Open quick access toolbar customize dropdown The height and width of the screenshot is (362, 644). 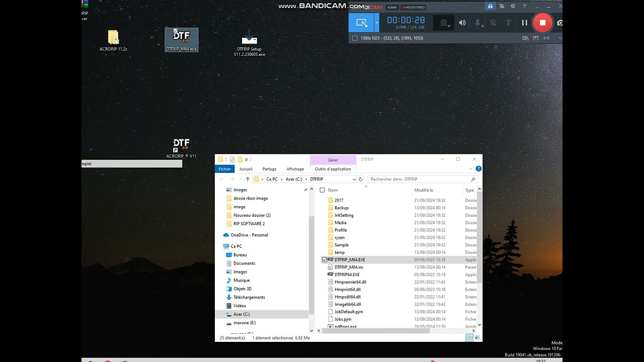(x=247, y=159)
